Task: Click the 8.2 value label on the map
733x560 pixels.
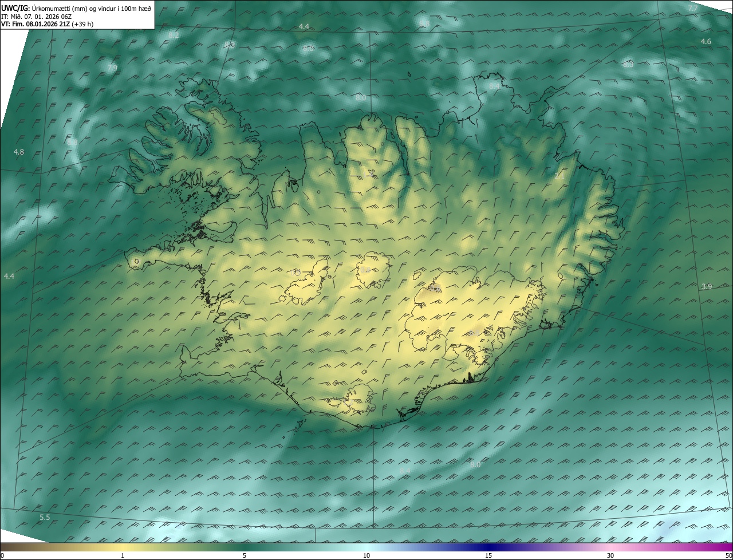Action: (174, 35)
